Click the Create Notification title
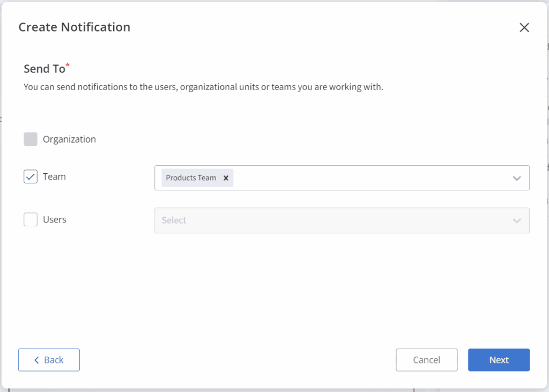This screenshot has width=549, height=392. click(x=74, y=27)
